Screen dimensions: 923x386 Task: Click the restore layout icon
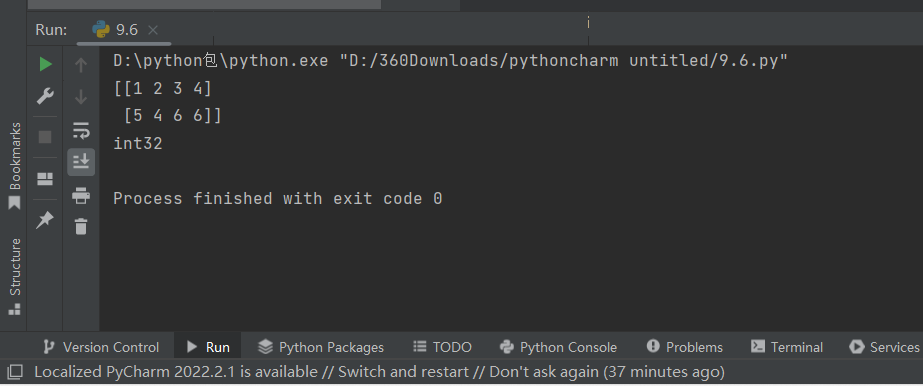45,179
